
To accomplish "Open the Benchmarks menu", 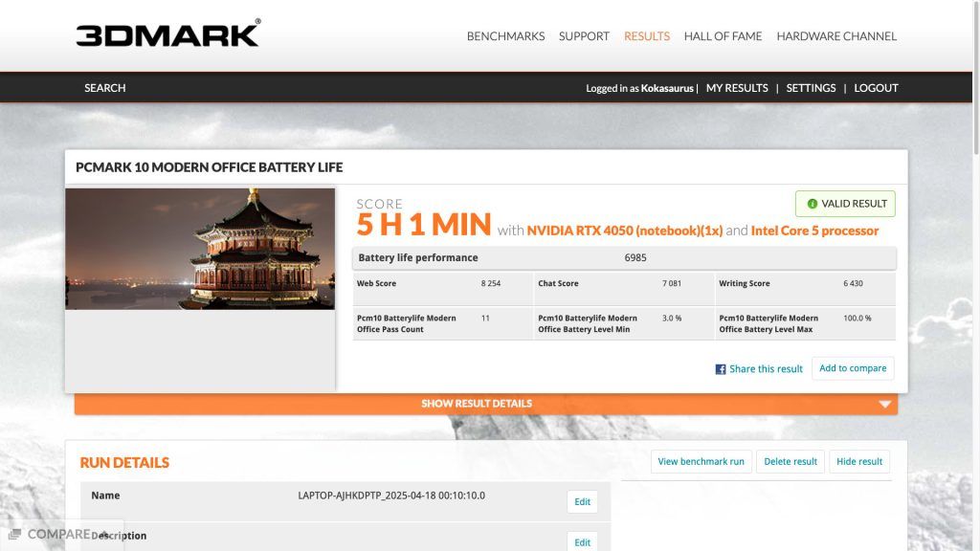I will click(505, 36).
